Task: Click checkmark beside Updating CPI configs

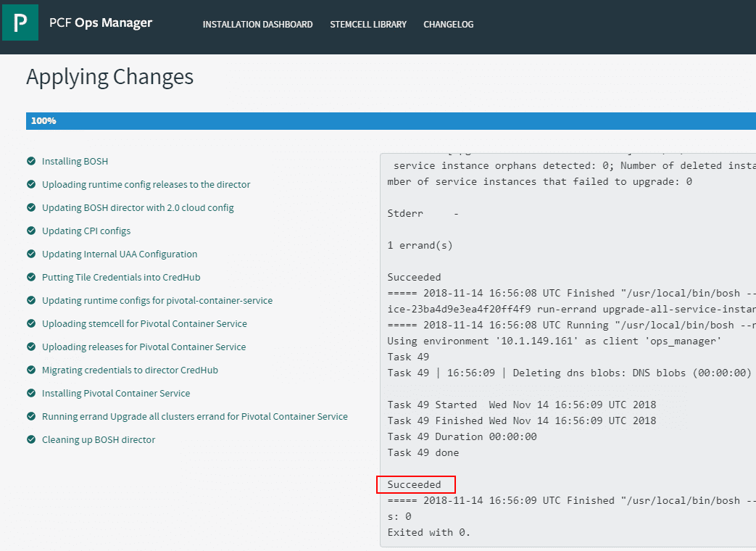Action: pos(31,231)
